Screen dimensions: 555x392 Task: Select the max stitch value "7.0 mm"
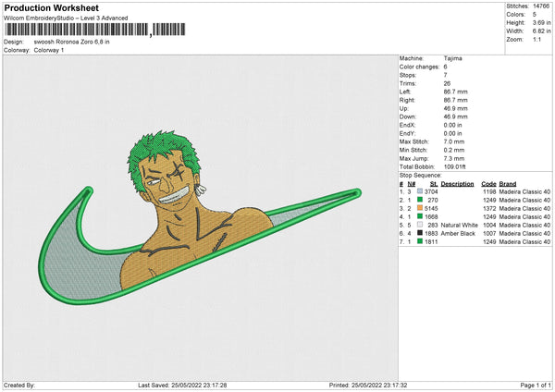(x=454, y=141)
